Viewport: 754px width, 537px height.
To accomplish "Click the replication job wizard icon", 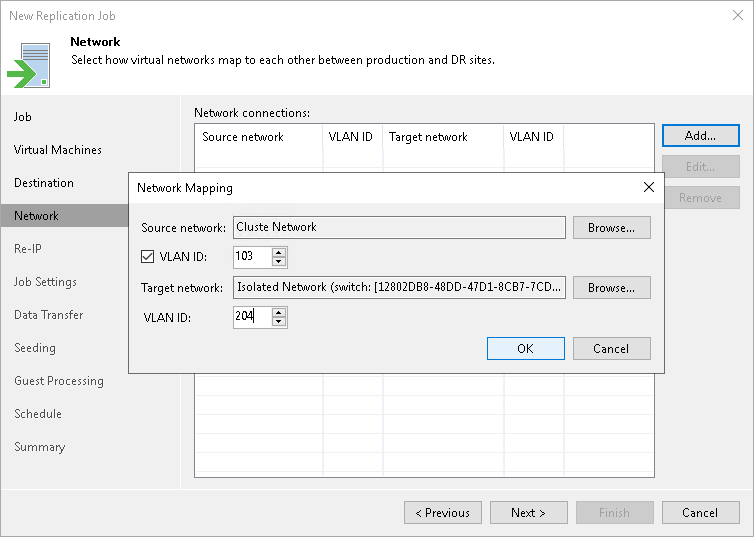I will click(x=28, y=65).
